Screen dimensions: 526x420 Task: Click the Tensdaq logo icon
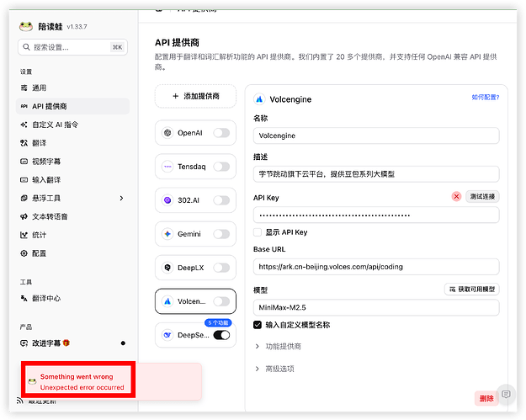pos(167,167)
